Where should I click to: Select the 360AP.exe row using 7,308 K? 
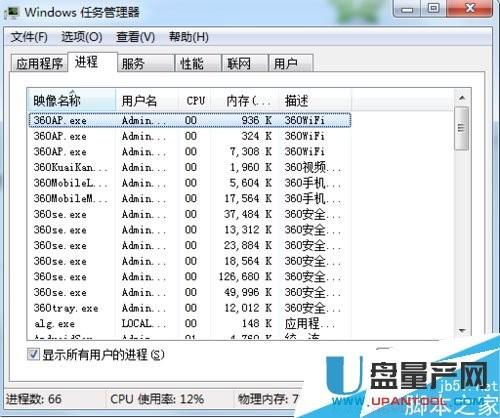point(190,152)
